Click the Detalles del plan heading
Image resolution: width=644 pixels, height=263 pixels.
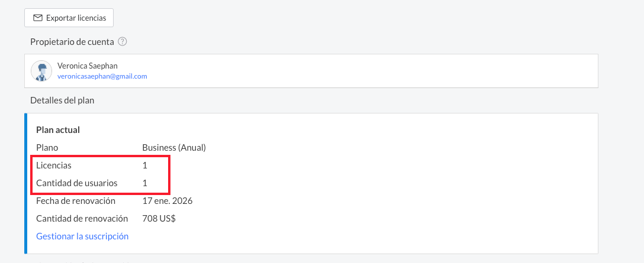pyautogui.click(x=62, y=100)
